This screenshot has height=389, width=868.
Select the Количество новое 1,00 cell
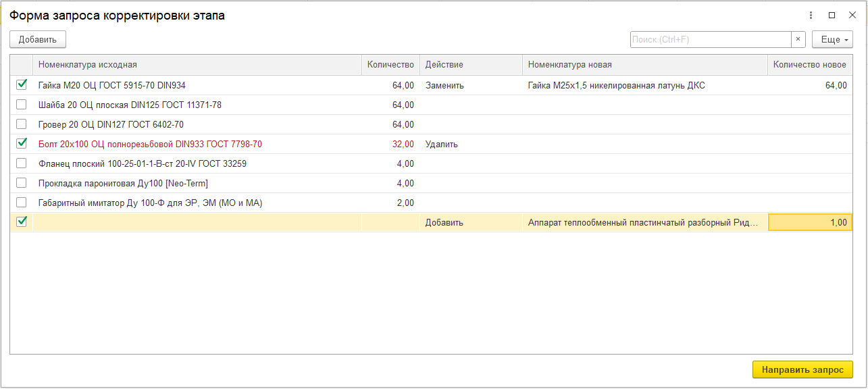(x=810, y=222)
